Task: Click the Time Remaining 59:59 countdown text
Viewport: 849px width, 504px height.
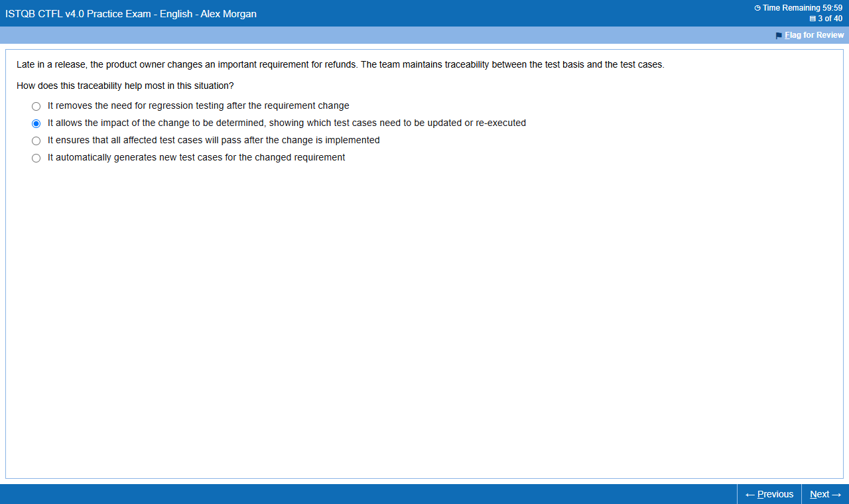Action: 803,8
